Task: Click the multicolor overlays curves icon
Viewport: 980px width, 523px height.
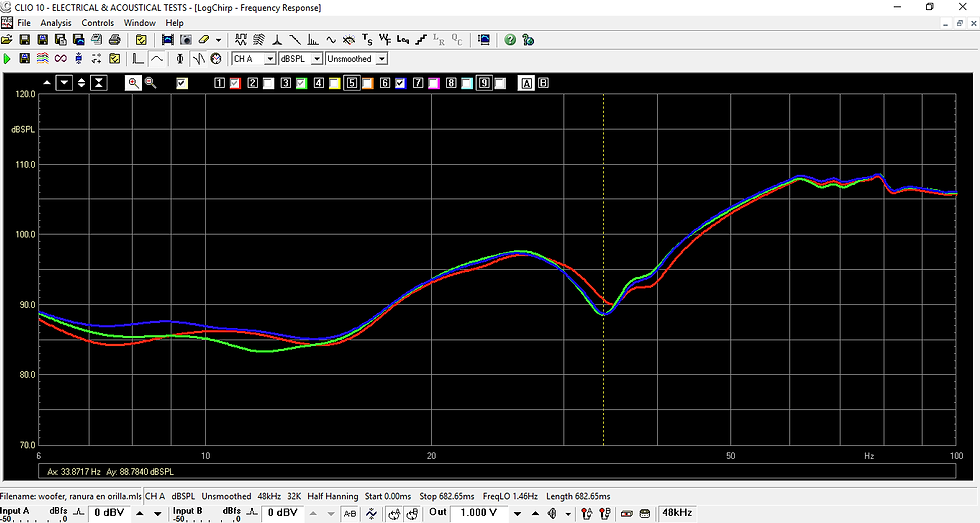Action: pyautogui.click(x=42, y=59)
